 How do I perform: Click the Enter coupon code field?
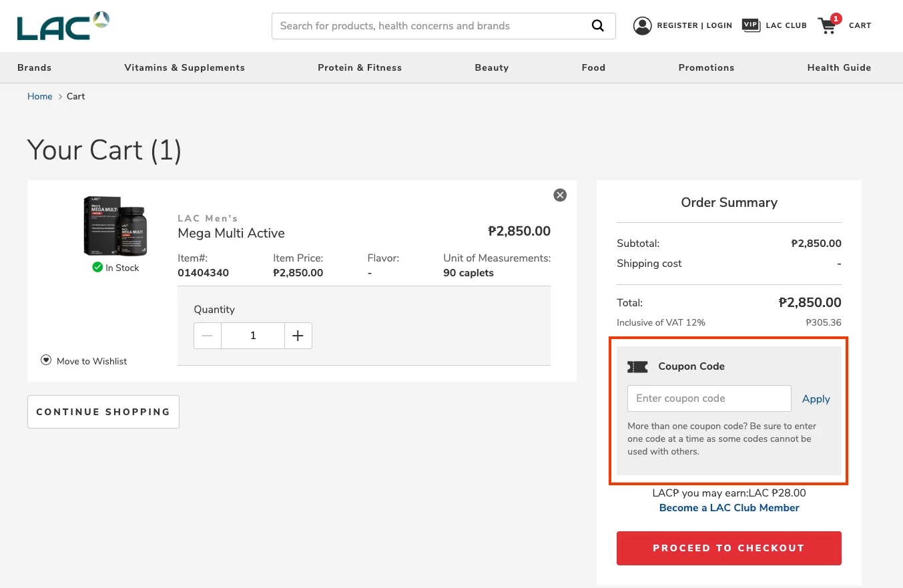pyautogui.click(x=709, y=398)
